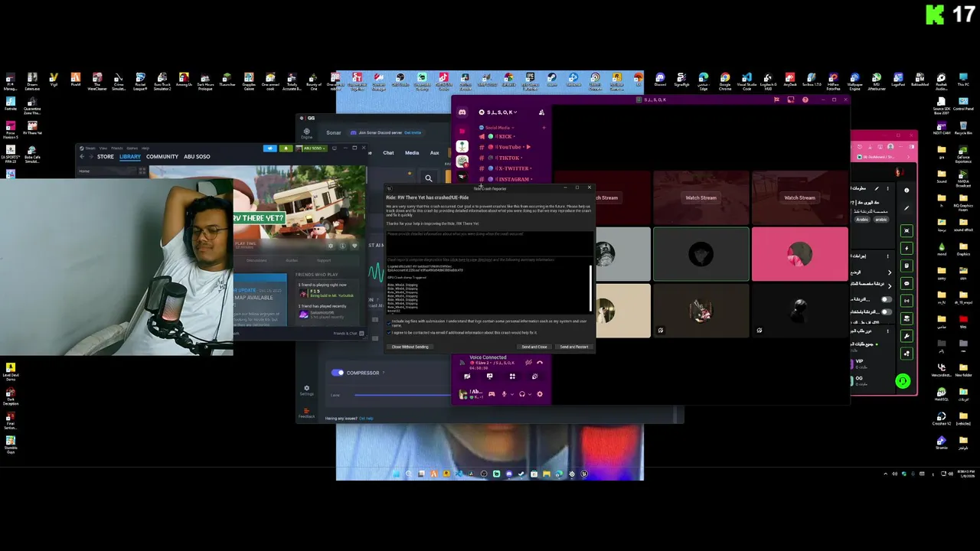Collapse Social Media category in Discord

497,128
